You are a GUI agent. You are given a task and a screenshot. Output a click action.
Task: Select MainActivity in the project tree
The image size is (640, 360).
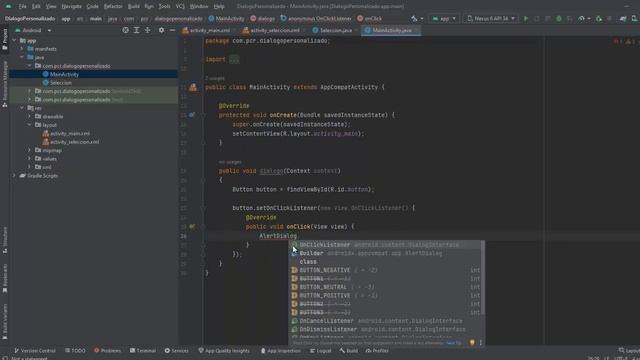(x=64, y=74)
